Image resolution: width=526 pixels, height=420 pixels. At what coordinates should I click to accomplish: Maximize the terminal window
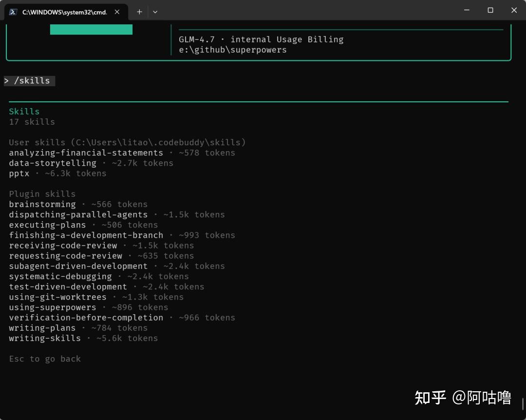point(490,10)
